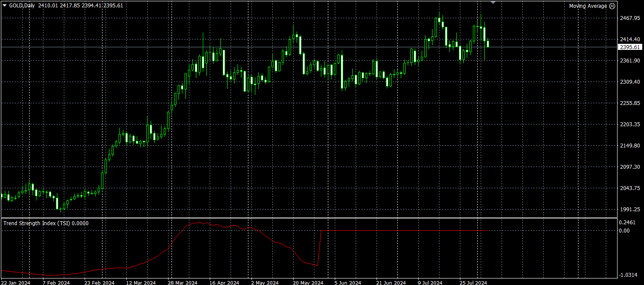
Task: Click the 2255.85 price scale label
Action: tap(630, 103)
